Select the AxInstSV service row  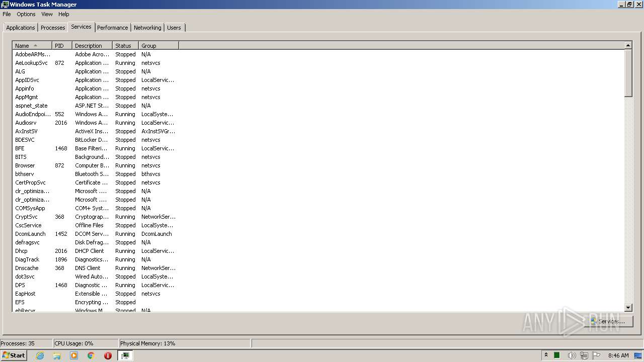coord(96,131)
